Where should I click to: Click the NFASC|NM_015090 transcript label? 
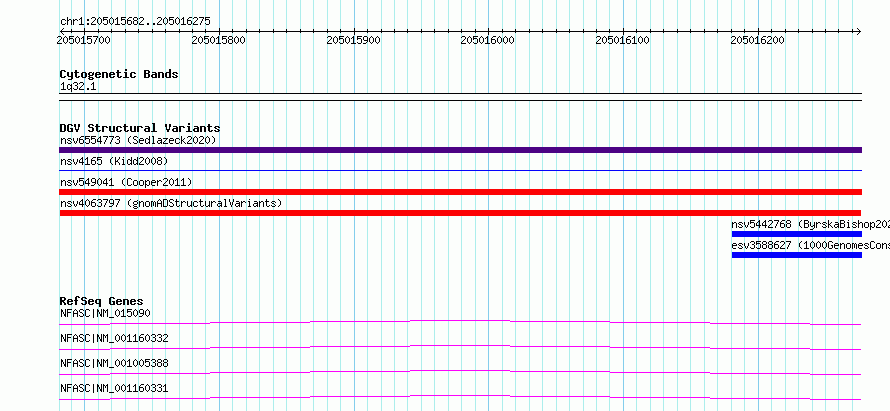pyautogui.click(x=105, y=313)
